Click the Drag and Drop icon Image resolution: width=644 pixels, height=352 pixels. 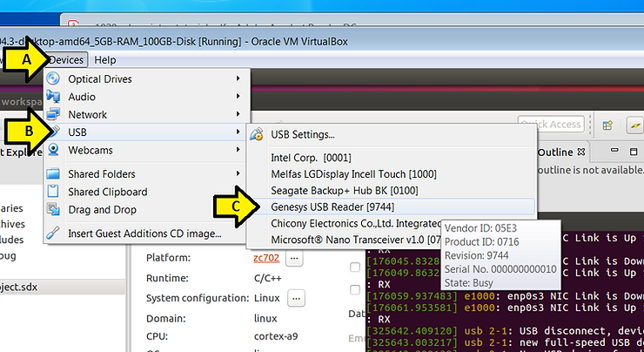click(x=53, y=209)
